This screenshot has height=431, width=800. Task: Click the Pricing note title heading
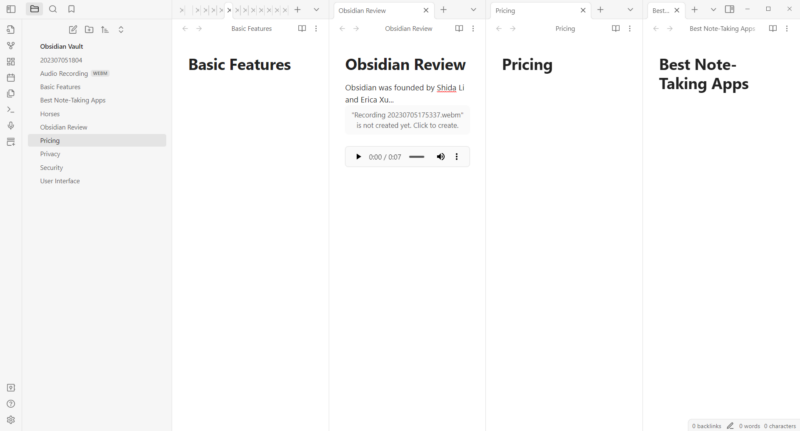(x=527, y=65)
